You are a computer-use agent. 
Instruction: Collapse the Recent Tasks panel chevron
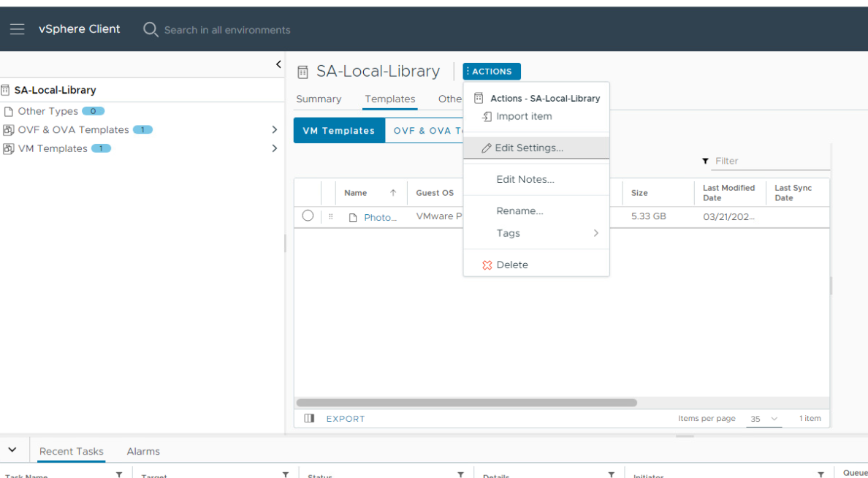coord(12,449)
